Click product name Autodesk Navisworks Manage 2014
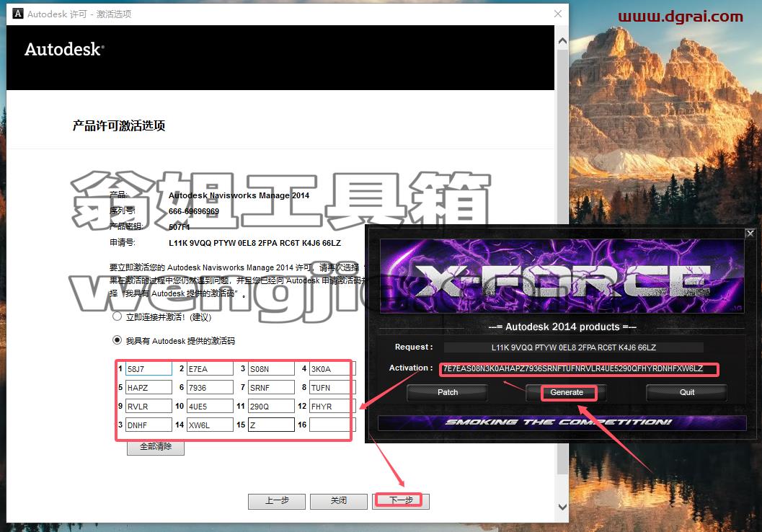The width and height of the screenshot is (762, 532). coord(239,195)
